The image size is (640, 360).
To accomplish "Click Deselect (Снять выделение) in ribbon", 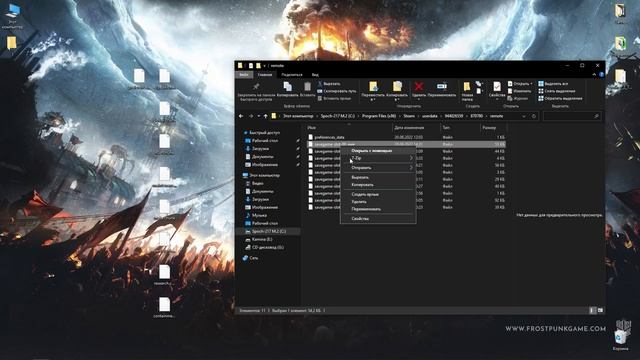I will (557, 91).
